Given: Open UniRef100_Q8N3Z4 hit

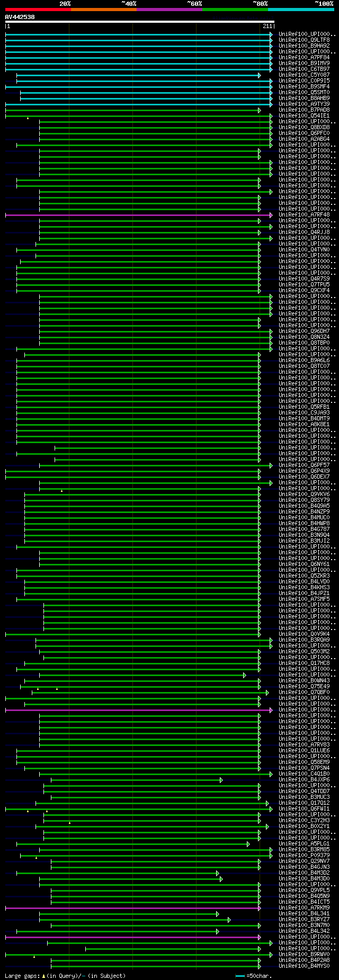Looking at the screenshot, I should point(304,337).
